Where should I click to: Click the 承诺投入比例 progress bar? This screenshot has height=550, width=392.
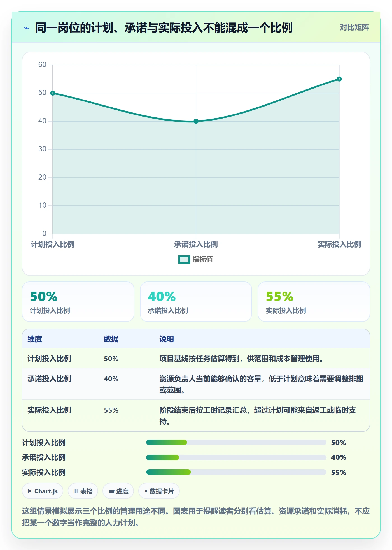(236, 457)
